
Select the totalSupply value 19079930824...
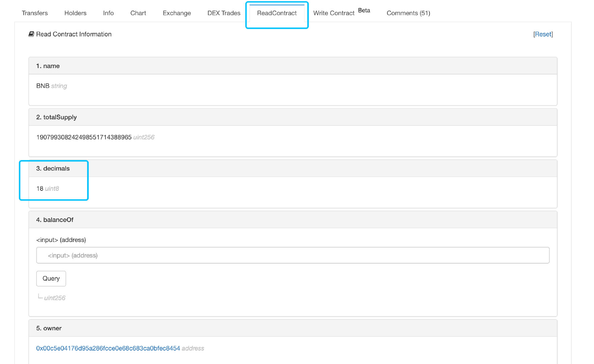pyautogui.click(x=84, y=137)
